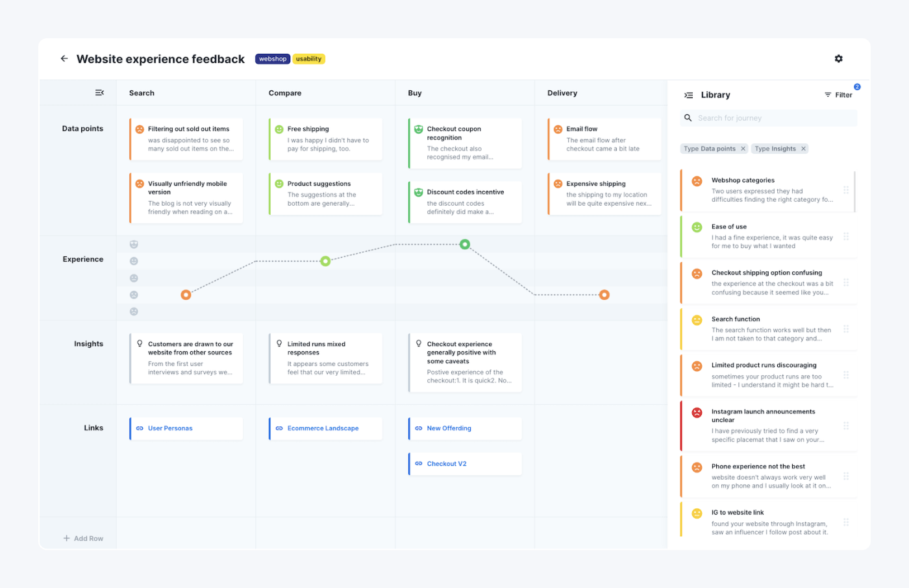Click the usability tag beside the title
This screenshot has height=588, width=909.
(x=308, y=58)
